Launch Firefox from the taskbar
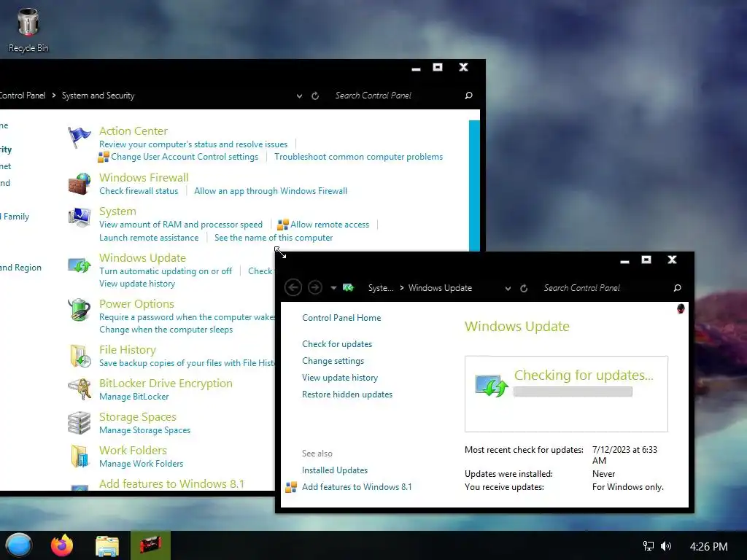 tap(62, 545)
